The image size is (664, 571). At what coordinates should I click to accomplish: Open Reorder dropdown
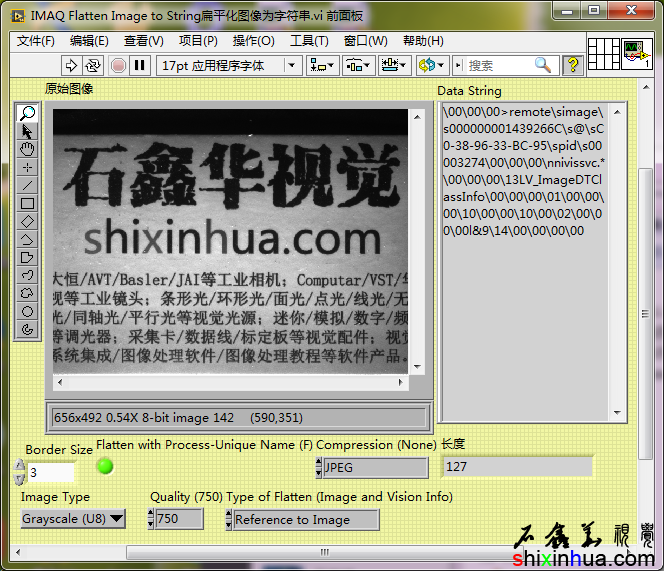pyautogui.click(x=431, y=66)
